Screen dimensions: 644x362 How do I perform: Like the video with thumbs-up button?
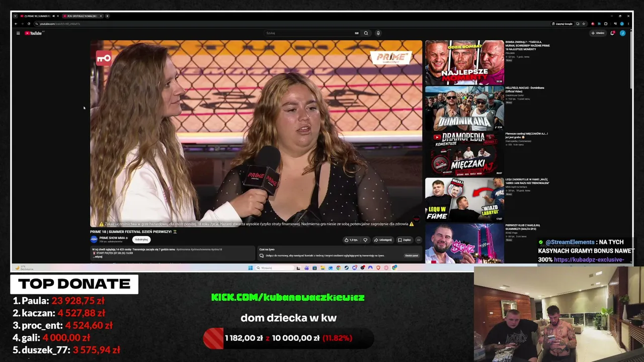[x=351, y=240]
